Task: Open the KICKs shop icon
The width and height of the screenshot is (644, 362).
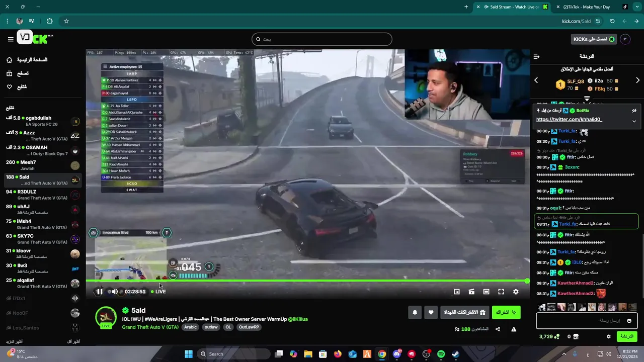Action: [576, 337]
